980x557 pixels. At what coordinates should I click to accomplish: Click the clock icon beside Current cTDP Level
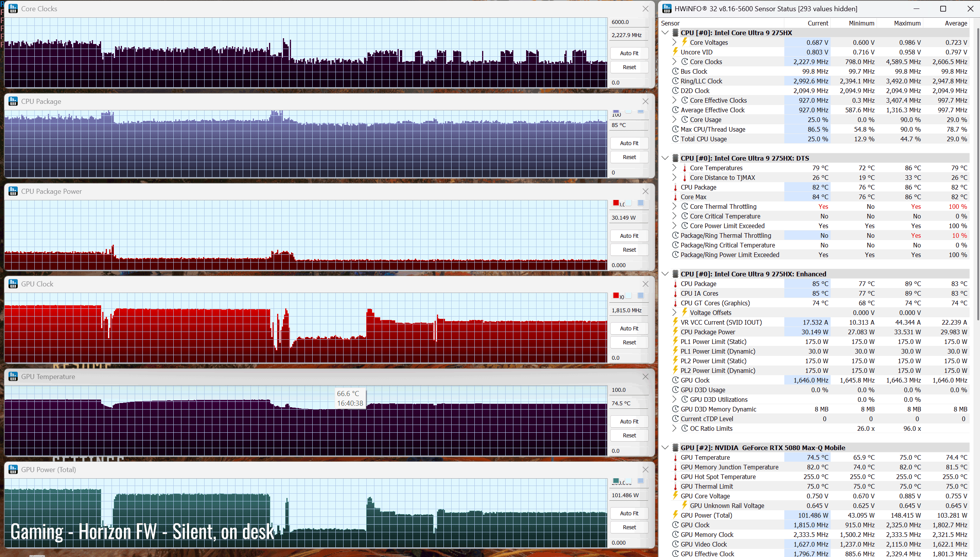pos(675,418)
